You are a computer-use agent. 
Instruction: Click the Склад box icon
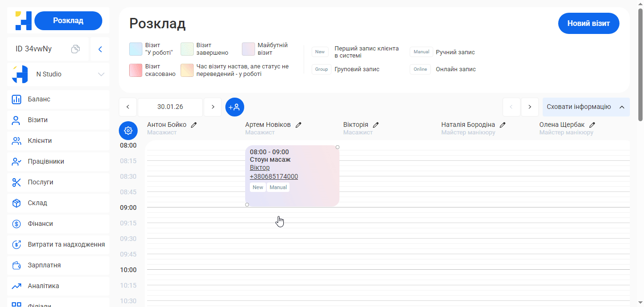click(x=17, y=203)
